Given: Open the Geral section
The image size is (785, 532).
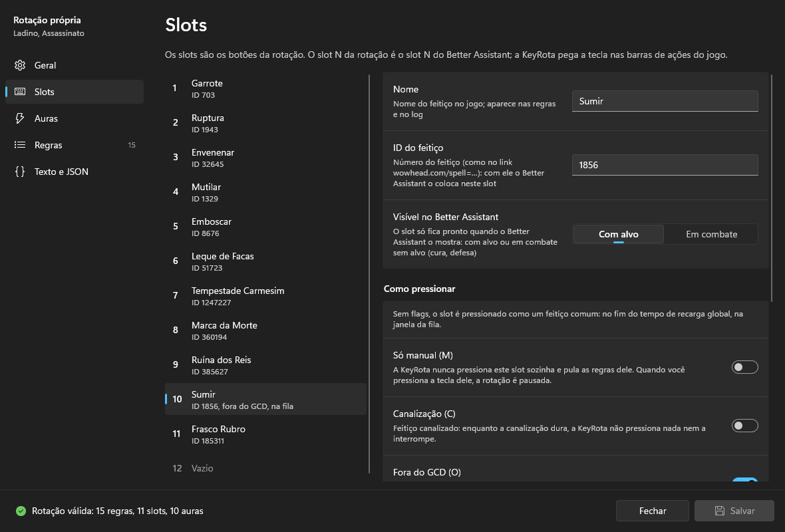Looking at the screenshot, I should 75,65.
